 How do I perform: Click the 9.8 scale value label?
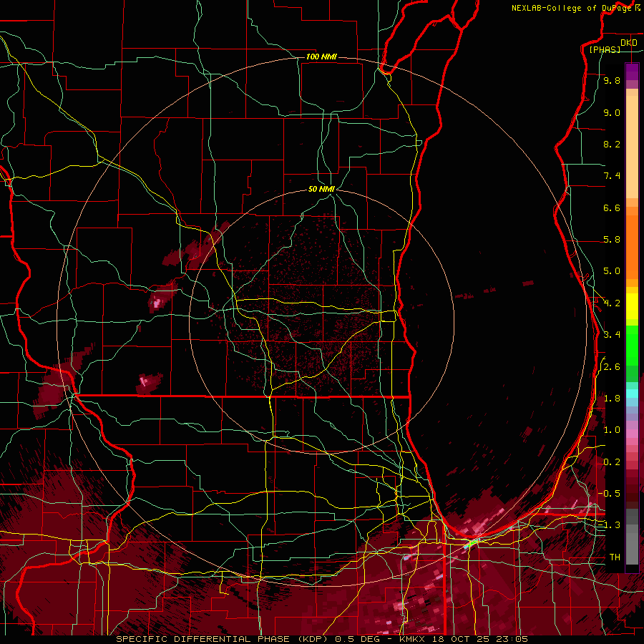point(612,80)
